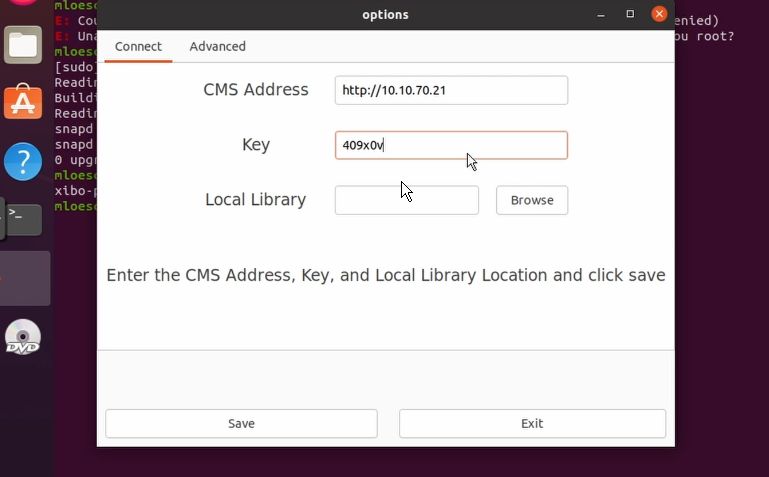Click the DVD disc icon in dock

[23, 337]
